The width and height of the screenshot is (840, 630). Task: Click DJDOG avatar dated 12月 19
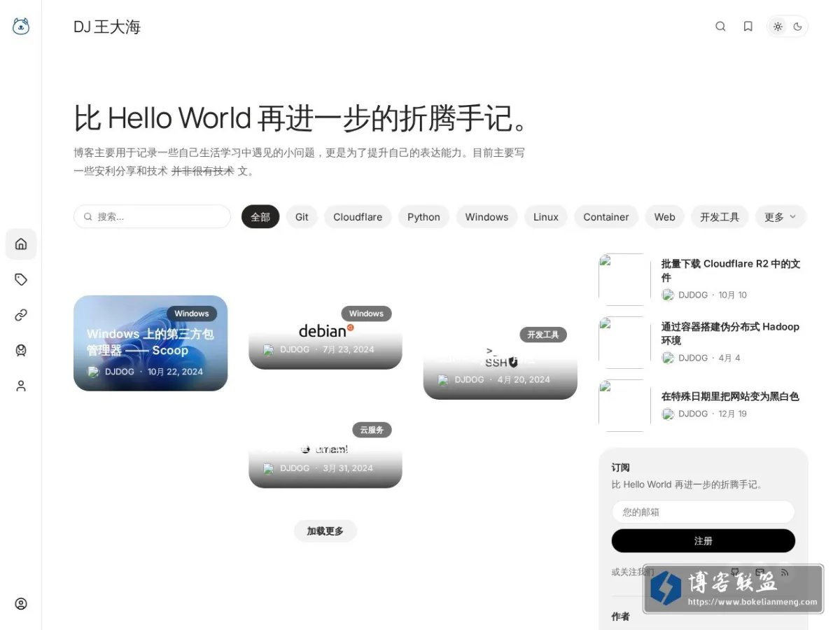[x=668, y=414]
